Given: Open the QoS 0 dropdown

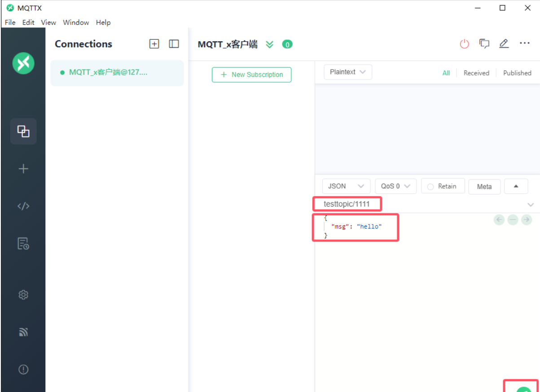Looking at the screenshot, I should click(396, 186).
